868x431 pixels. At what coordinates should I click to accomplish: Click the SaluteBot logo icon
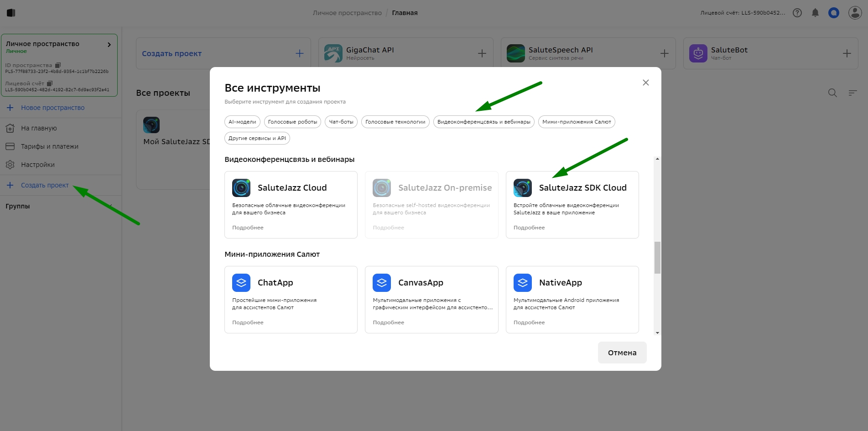[698, 53]
